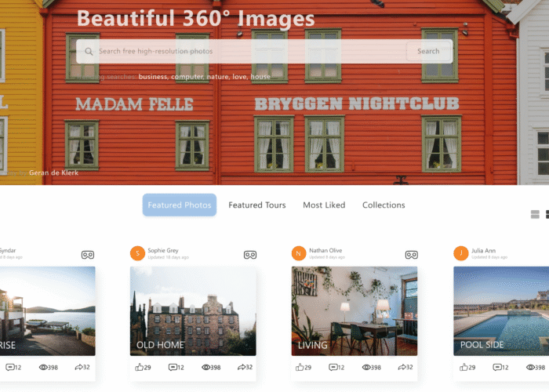Switch to list view layout
Image resolution: width=549 pixels, height=392 pixels.
point(535,214)
